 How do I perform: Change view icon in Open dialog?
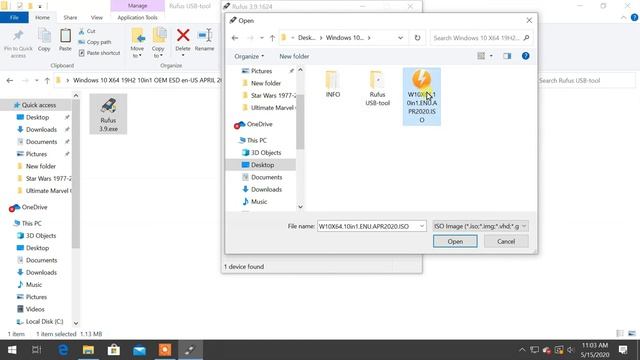481,56
